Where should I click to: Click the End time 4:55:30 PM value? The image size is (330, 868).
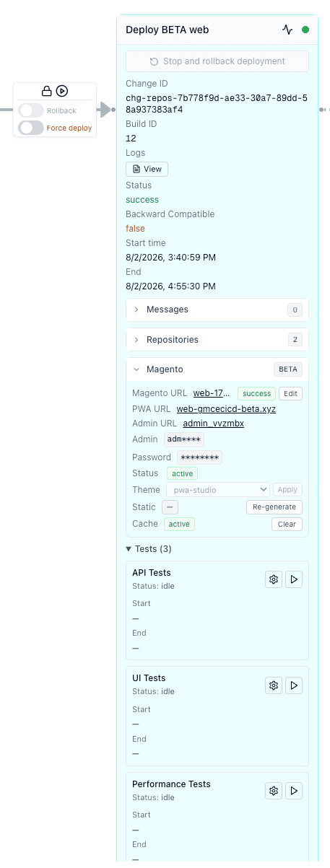[x=170, y=286]
